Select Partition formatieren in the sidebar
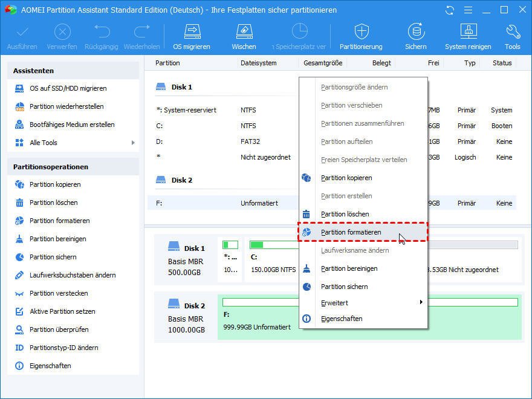The image size is (532, 399). pyautogui.click(x=60, y=221)
